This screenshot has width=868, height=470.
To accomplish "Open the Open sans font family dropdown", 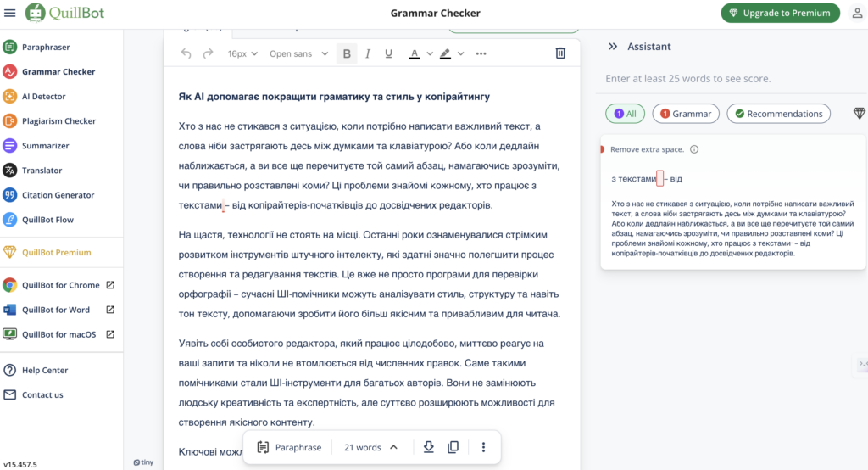I will (x=298, y=53).
